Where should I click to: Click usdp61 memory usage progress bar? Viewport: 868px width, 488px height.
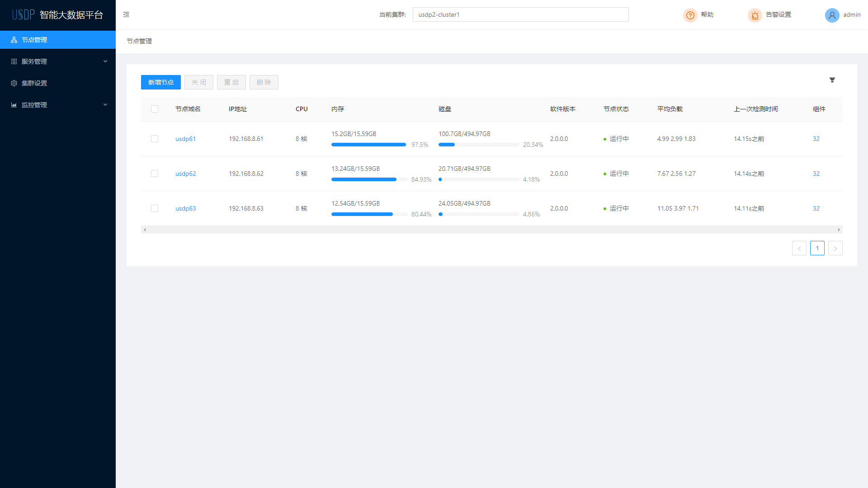coord(369,145)
